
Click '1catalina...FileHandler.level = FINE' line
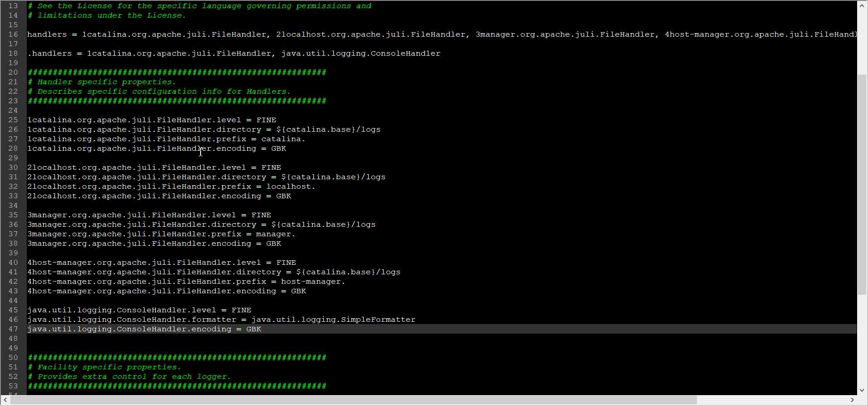pos(152,120)
